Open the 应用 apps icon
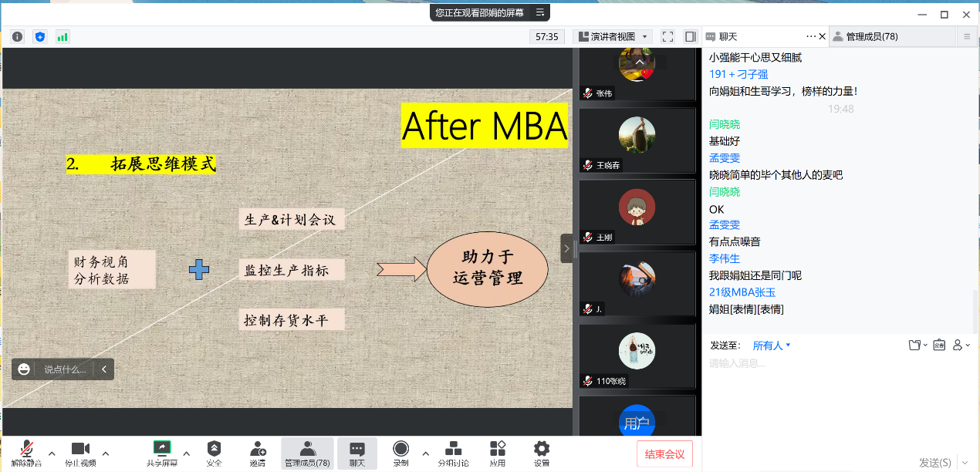Screen dimensions: 980x472 click(497, 453)
